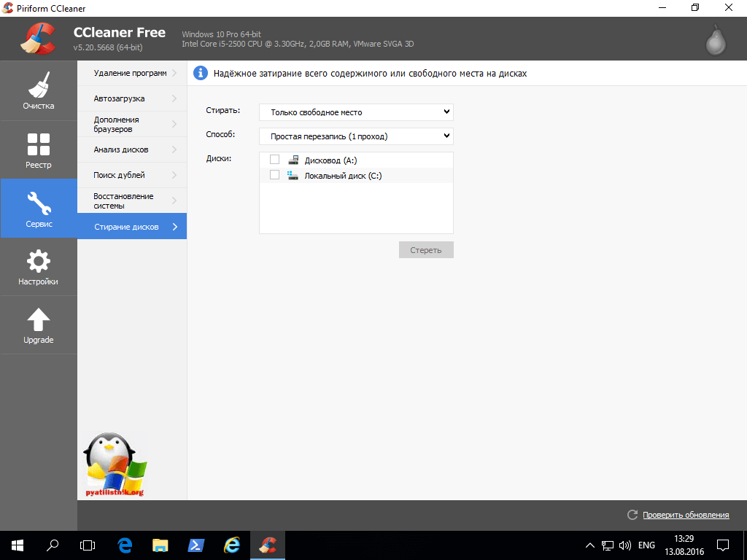Open the Стирать dropdown list
Viewport: 747px width, 560px height.
(x=356, y=112)
